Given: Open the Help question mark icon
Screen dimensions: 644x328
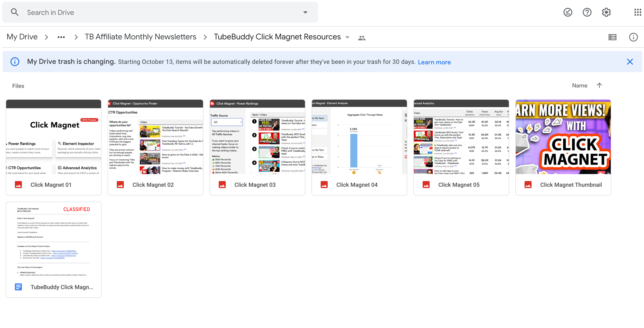Looking at the screenshot, I should 587,12.
